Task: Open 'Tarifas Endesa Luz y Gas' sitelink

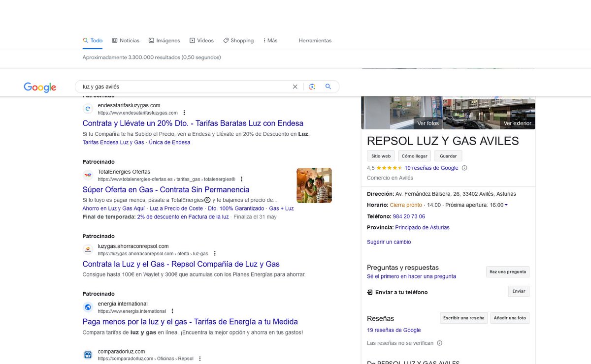Action: (x=113, y=142)
